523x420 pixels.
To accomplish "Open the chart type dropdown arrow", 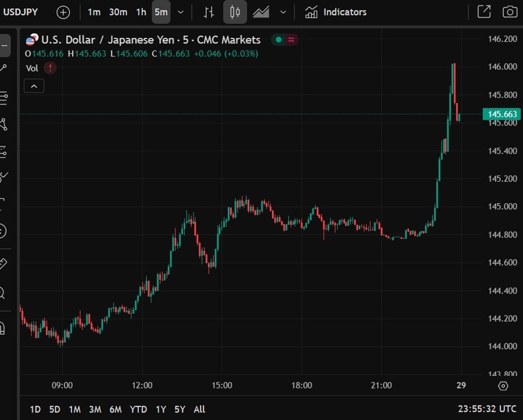I will click(283, 12).
